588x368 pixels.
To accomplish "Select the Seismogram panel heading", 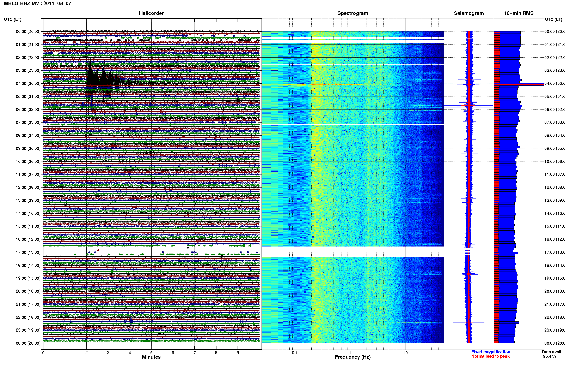I will pos(469,13).
